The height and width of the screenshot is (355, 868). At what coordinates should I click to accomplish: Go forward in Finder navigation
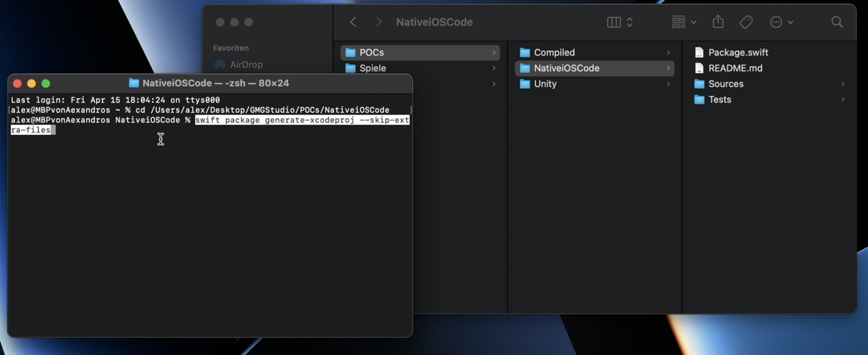379,22
